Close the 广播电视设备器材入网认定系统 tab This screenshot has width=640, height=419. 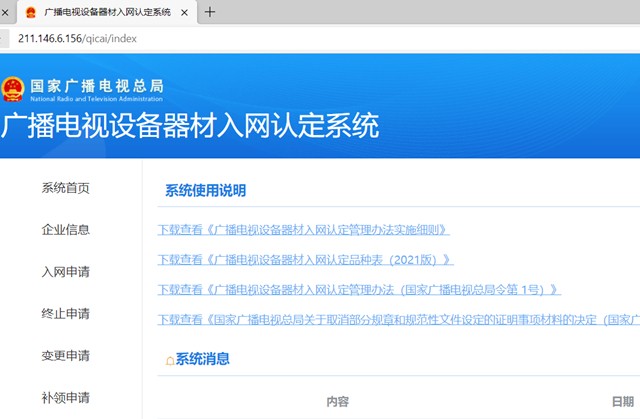[x=185, y=12]
